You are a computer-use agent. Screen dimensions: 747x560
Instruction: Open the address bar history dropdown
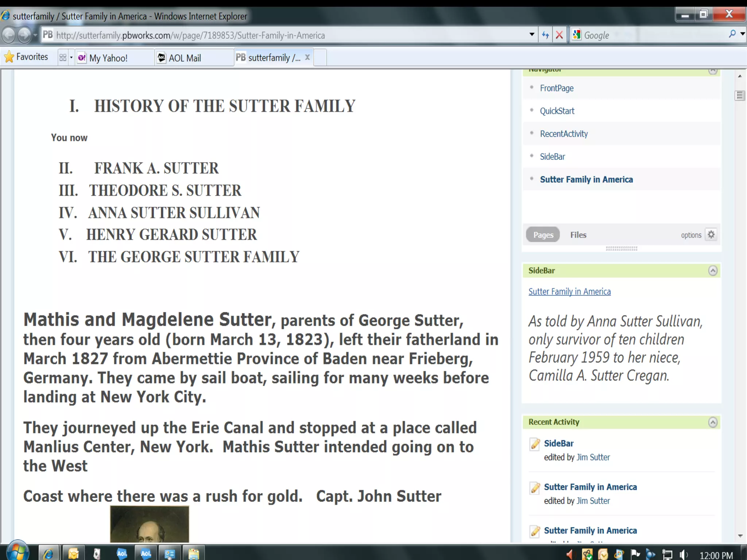pos(532,35)
